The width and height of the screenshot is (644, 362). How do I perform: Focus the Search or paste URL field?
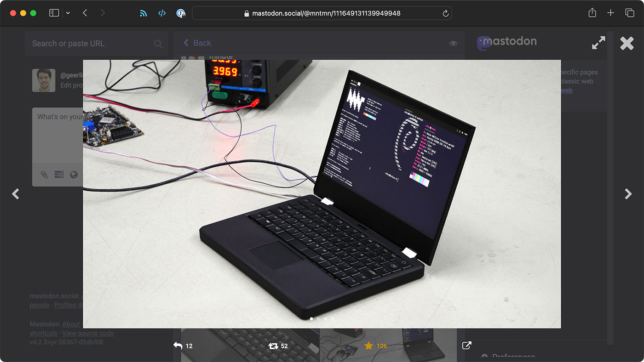point(96,44)
